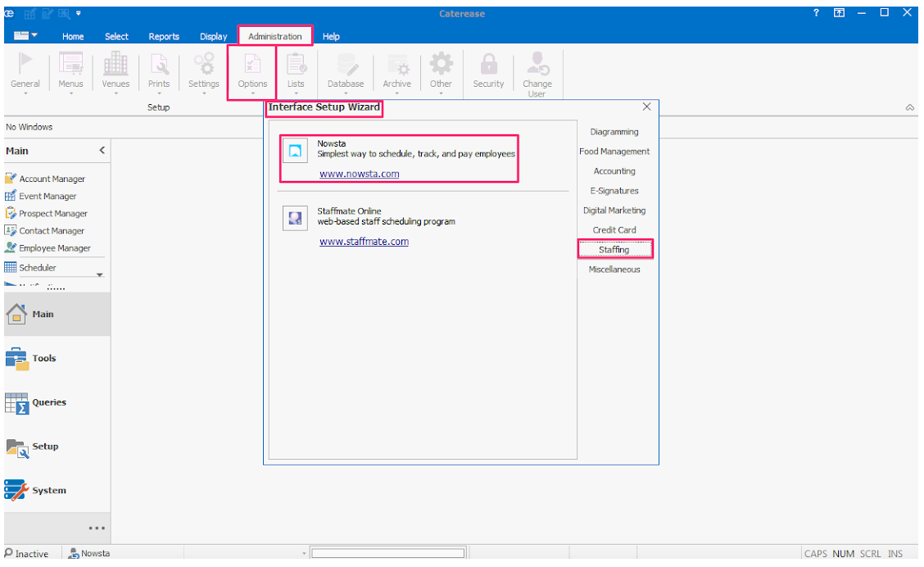Open Scheduler in sidebar
This screenshot has width=924, height=567.
[37, 268]
